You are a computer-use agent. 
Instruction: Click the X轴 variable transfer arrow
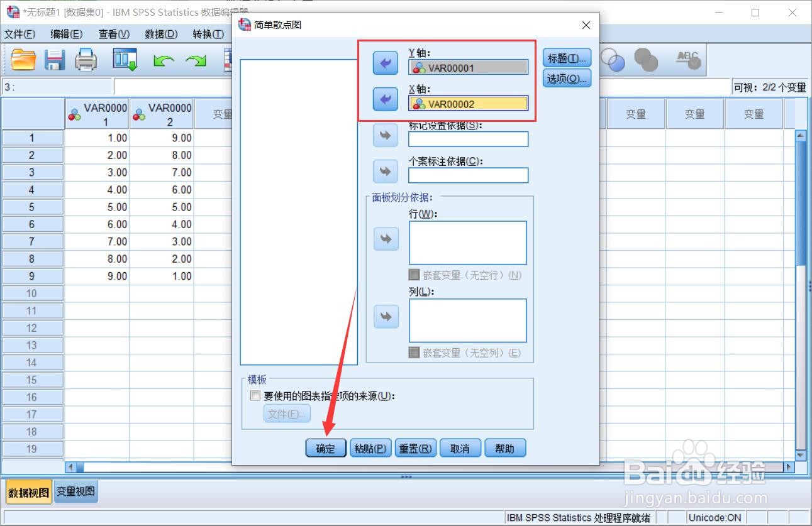[385, 99]
